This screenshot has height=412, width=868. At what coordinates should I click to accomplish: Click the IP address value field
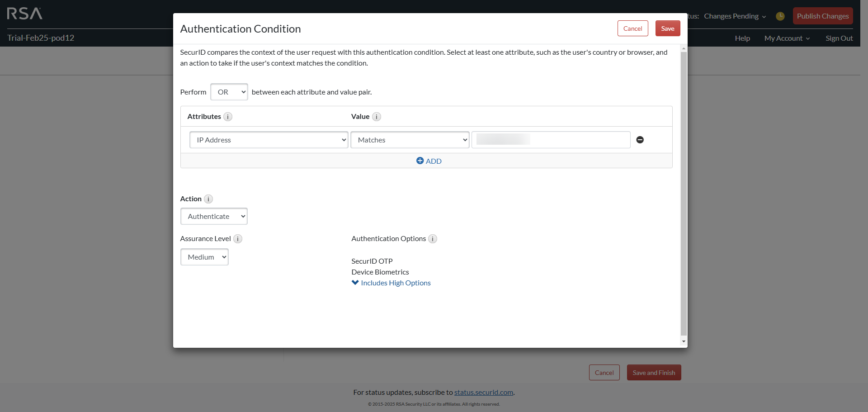pos(551,140)
